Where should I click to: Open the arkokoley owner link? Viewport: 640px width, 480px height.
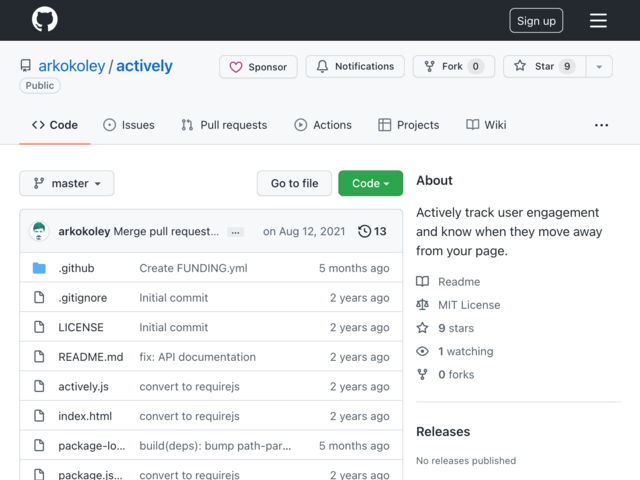[71, 66]
